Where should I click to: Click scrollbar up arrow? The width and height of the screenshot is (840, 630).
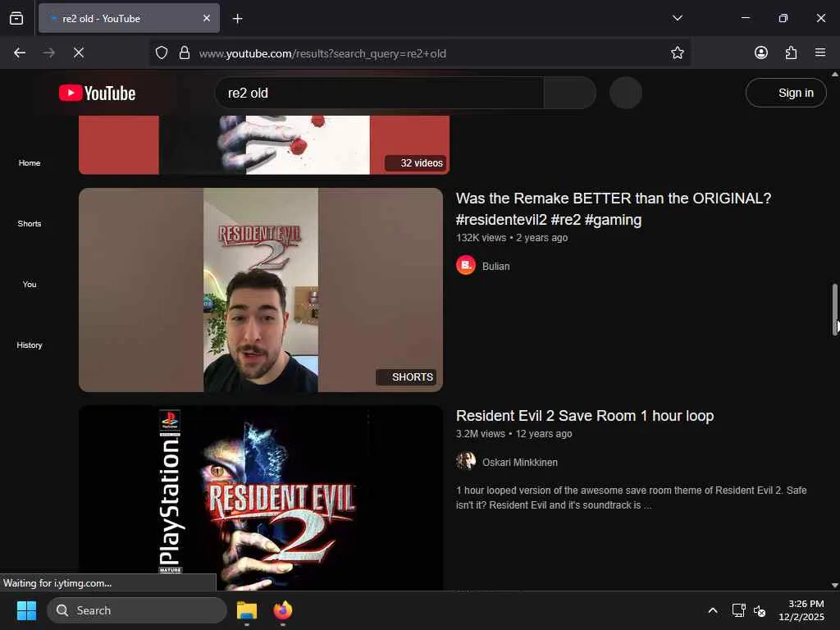(834, 75)
